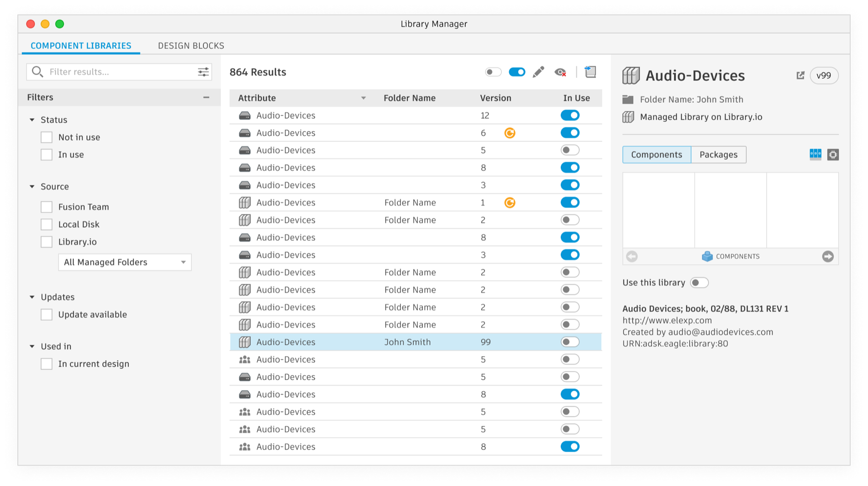Screen dimensions: 868x486
Task: Click the blue cube COMPONENTS icon
Action: pyautogui.click(x=707, y=256)
